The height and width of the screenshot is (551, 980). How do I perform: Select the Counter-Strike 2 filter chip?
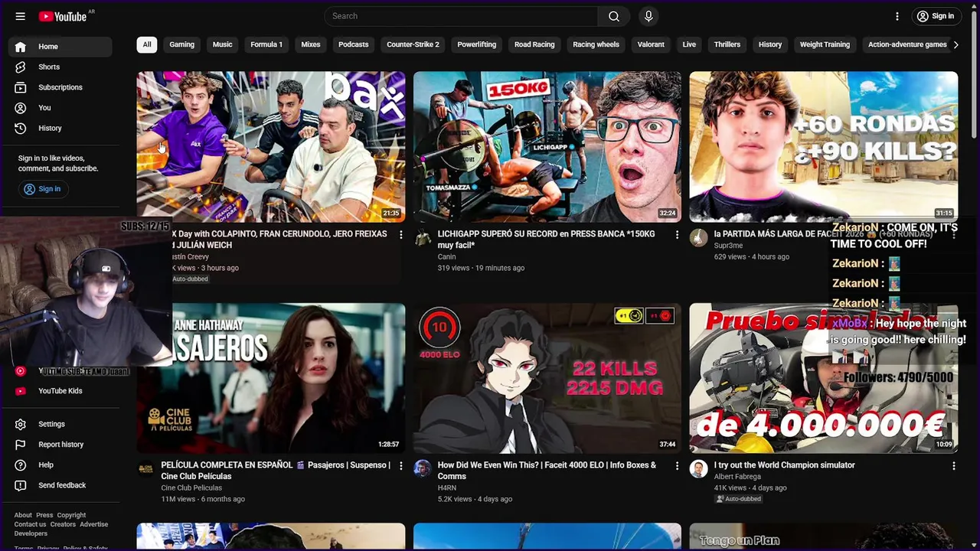click(x=413, y=44)
